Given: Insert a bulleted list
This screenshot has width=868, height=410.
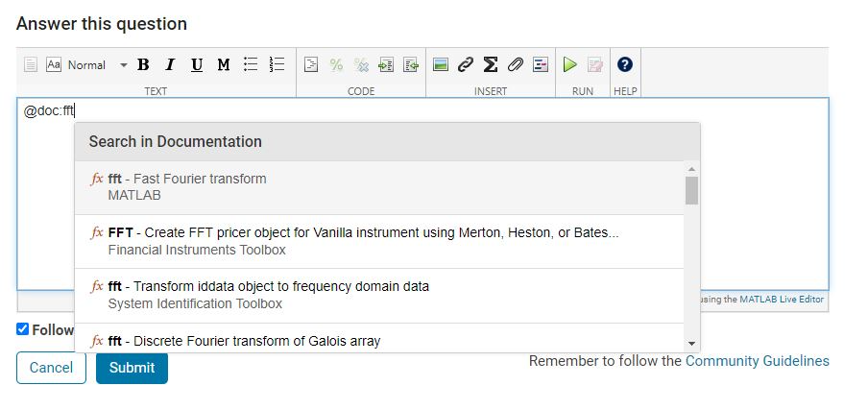Looking at the screenshot, I should tap(251, 65).
